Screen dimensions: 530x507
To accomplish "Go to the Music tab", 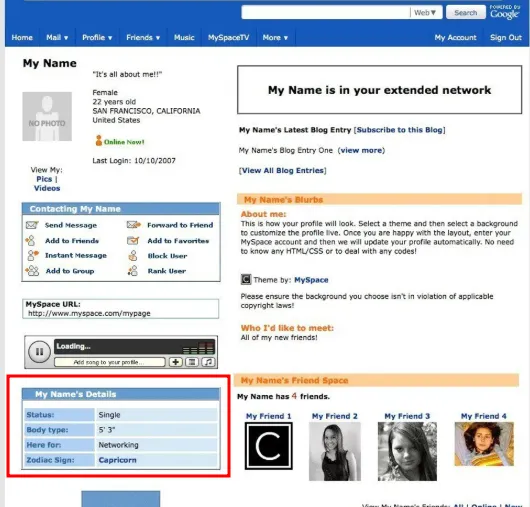I will coord(184,38).
